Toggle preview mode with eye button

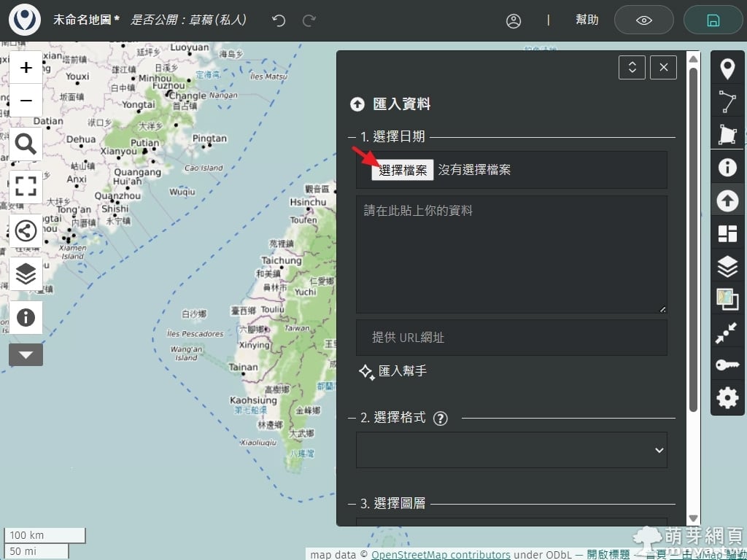(643, 20)
